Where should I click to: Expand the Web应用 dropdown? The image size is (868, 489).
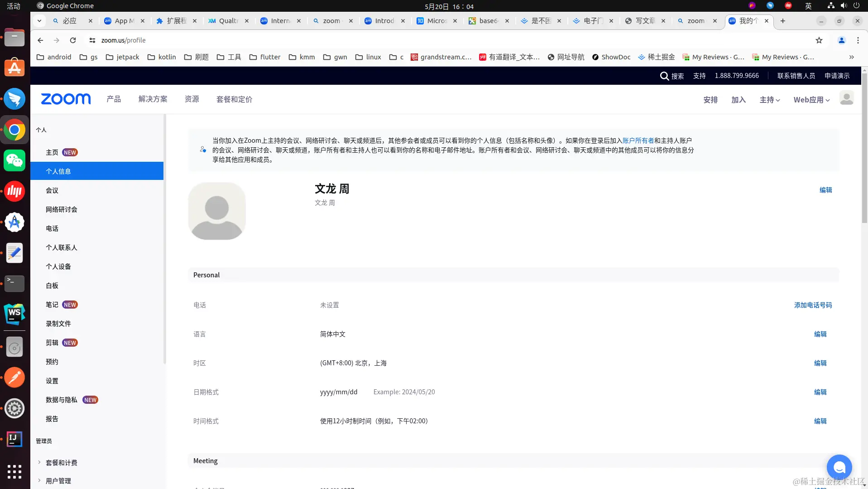[812, 100]
